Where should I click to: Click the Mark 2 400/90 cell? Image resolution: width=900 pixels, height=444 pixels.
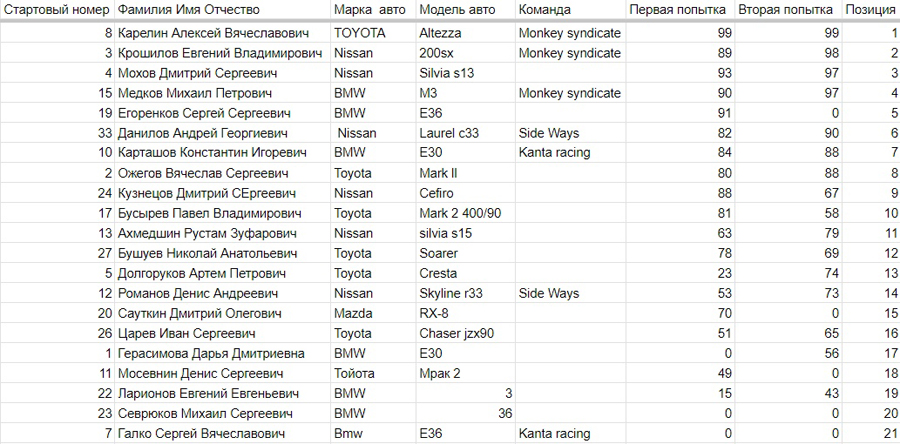466,213
